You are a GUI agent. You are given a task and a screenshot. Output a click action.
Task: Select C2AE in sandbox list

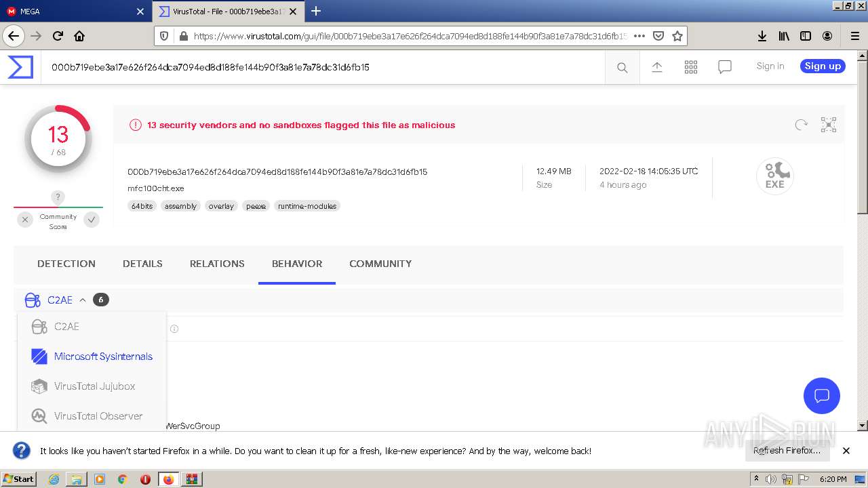[x=92, y=327]
